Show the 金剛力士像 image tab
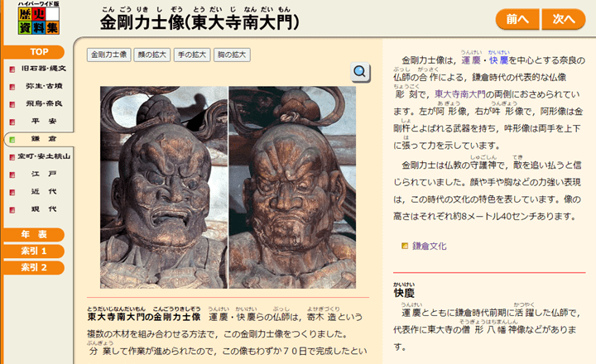Image resolution: width=596 pixels, height=364 pixels. pyautogui.click(x=108, y=55)
